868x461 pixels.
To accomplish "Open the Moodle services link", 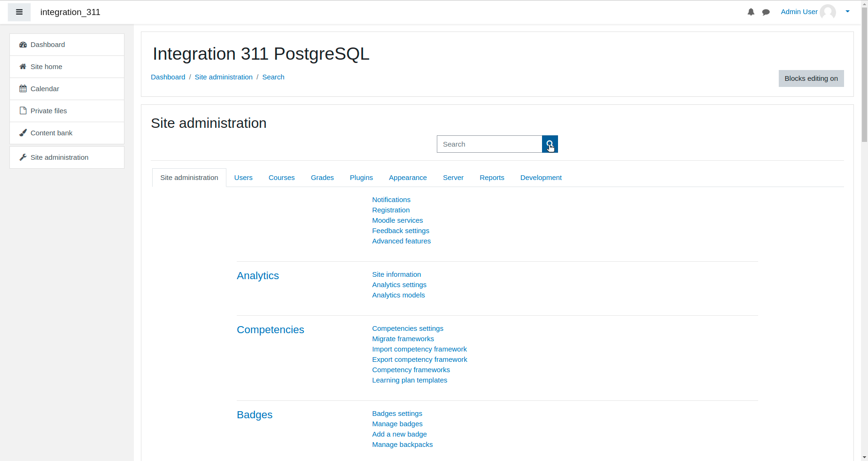I will click(x=397, y=220).
